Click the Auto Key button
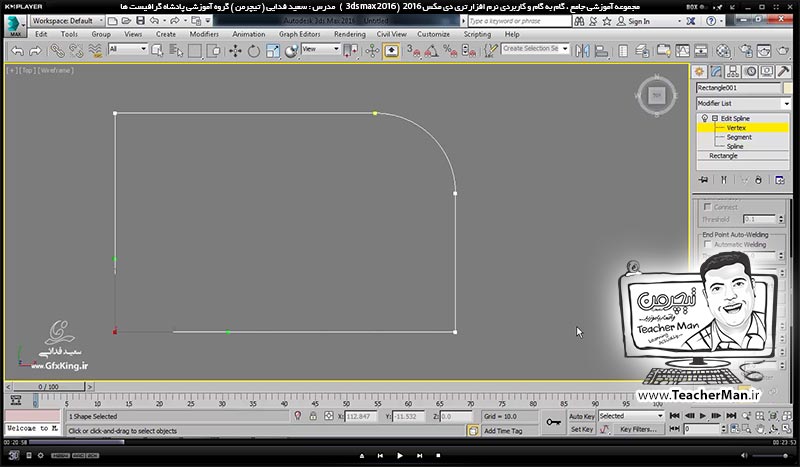Screen dimensions: 800x467 (x=582, y=416)
